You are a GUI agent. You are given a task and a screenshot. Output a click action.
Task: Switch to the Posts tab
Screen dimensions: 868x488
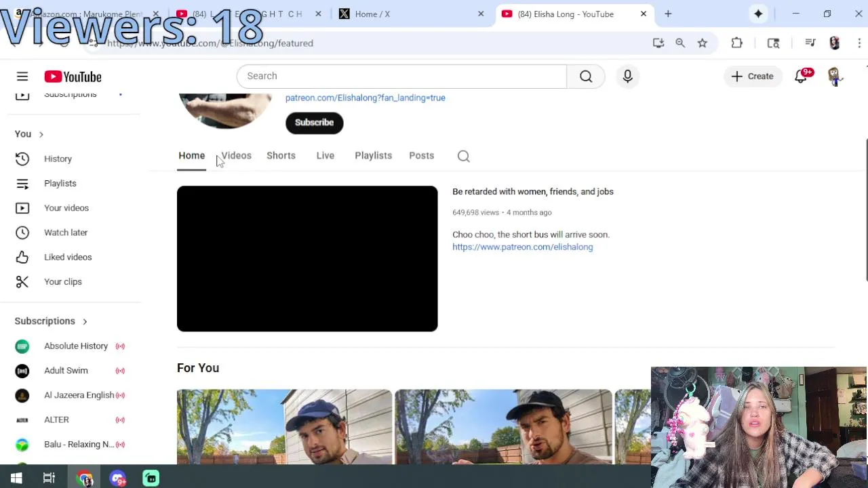coord(421,155)
